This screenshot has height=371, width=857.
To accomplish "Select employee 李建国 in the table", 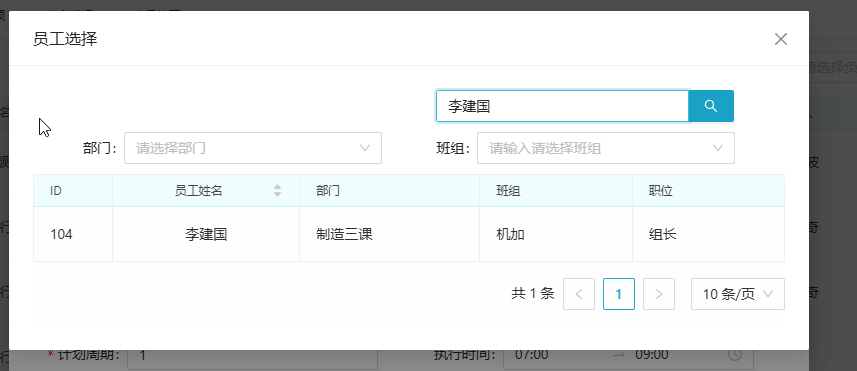I will point(206,234).
